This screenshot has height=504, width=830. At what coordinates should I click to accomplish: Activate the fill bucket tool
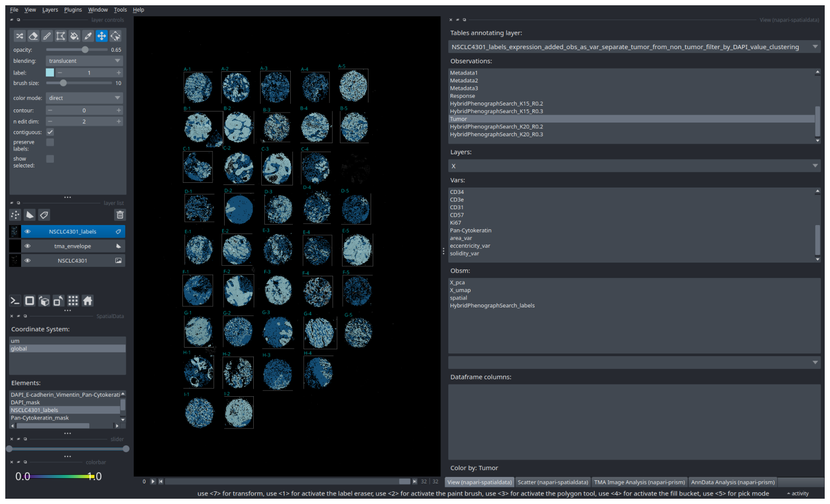(x=75, y=36)
